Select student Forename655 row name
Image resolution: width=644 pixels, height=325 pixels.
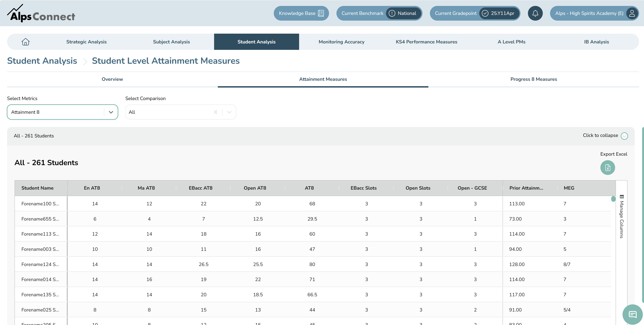(x=40, y=219)
